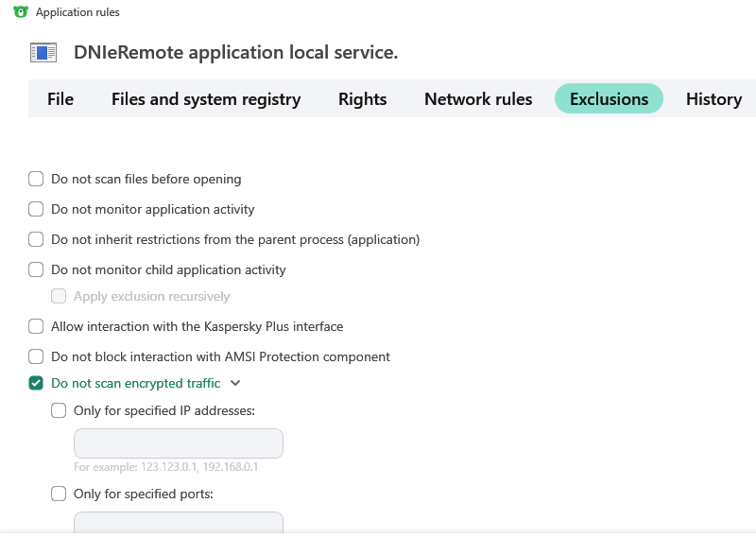Image resolution: width=756 pixels, height=538 pixels.
Task: Switch to Files and system registry tab
Action: [206, 99]
